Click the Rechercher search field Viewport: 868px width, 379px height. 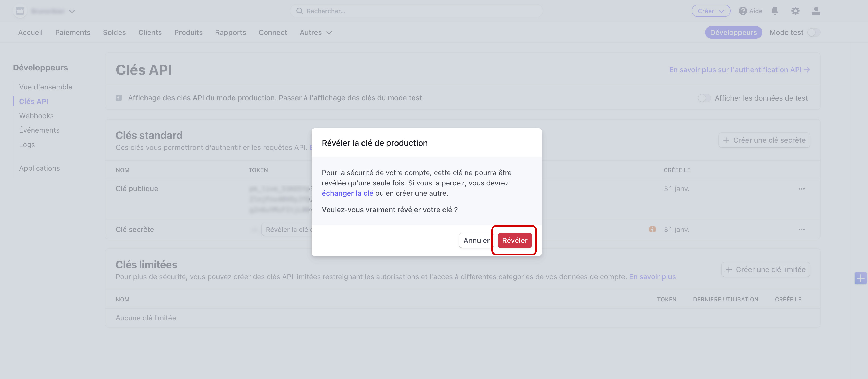(x=416, y=11)
